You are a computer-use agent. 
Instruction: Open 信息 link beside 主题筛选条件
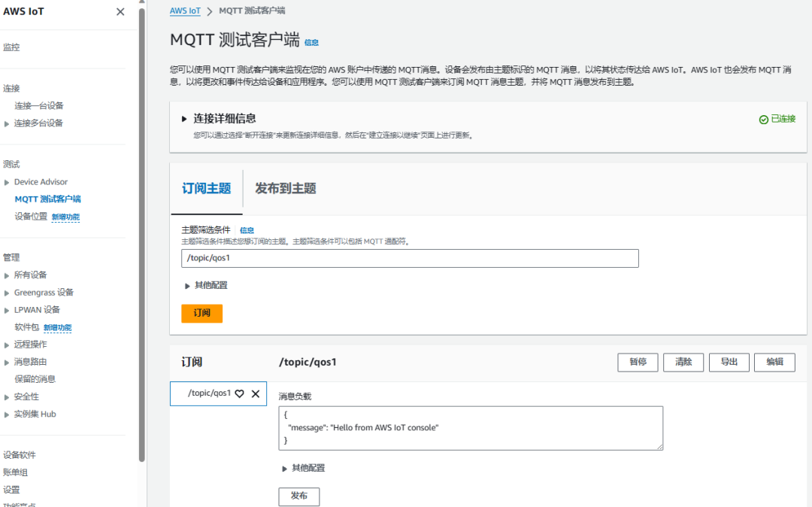(x=247, y=230)
